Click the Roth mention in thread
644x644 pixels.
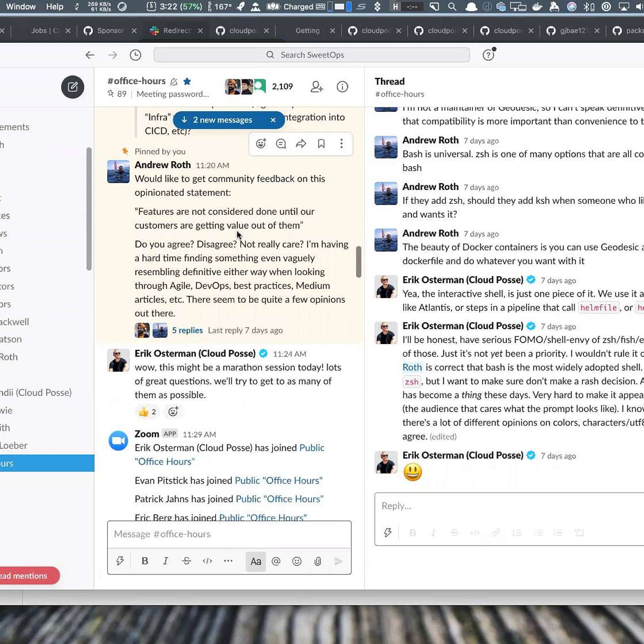pos(412,367)
